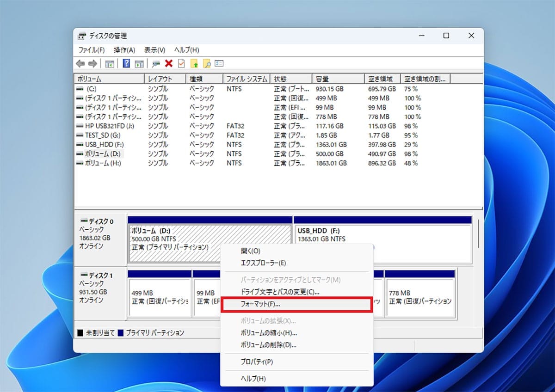Navigate forward with the forward arrow icon
Screen dimensions: 555x392
[92, 63]
